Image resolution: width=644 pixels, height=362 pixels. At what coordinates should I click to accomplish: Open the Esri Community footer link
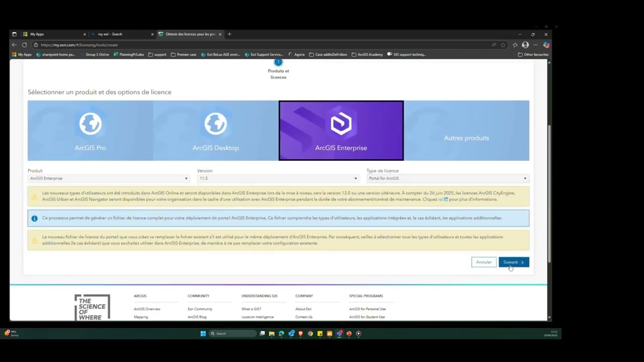click(x=200, y=309)
